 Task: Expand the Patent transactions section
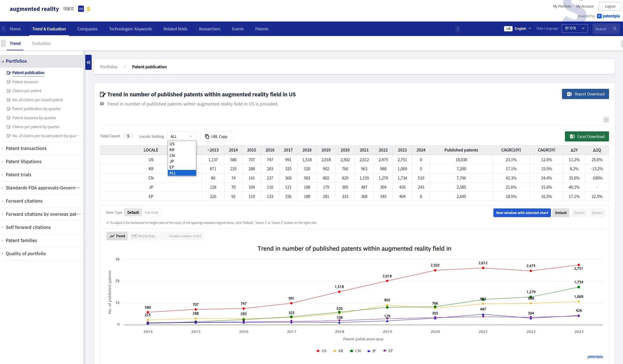click(x=26, y=149)
